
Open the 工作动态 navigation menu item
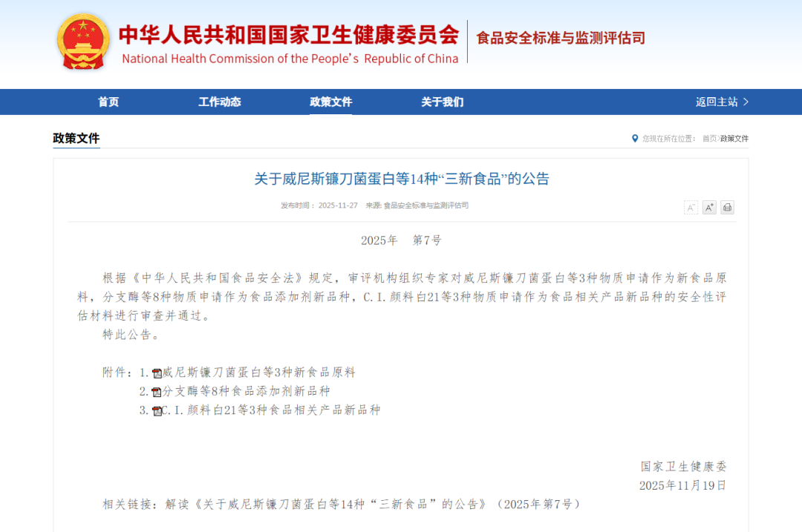coord(219,102)
